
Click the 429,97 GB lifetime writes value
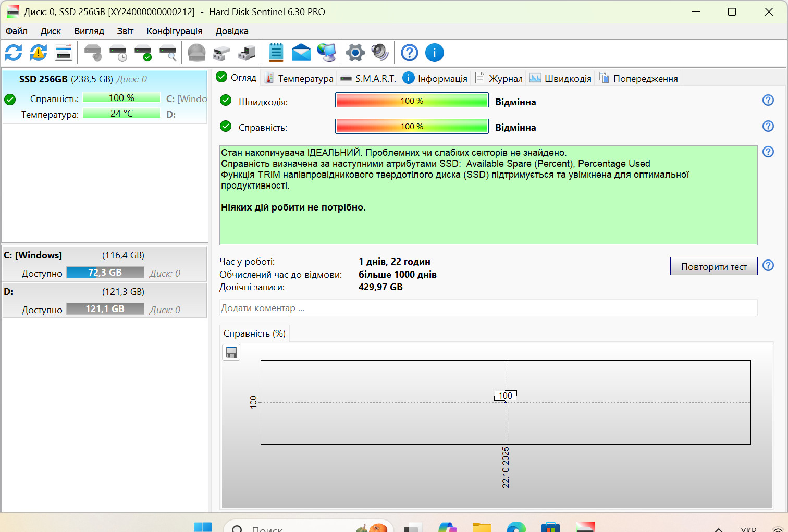click(x=380, y=287)
